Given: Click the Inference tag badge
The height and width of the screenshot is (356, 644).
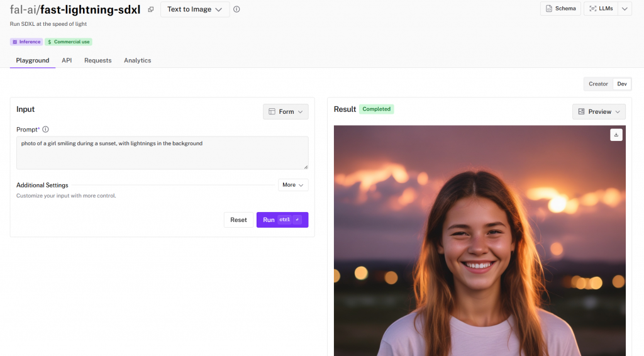Looking at the screenshot, I should tap(26, 42).
